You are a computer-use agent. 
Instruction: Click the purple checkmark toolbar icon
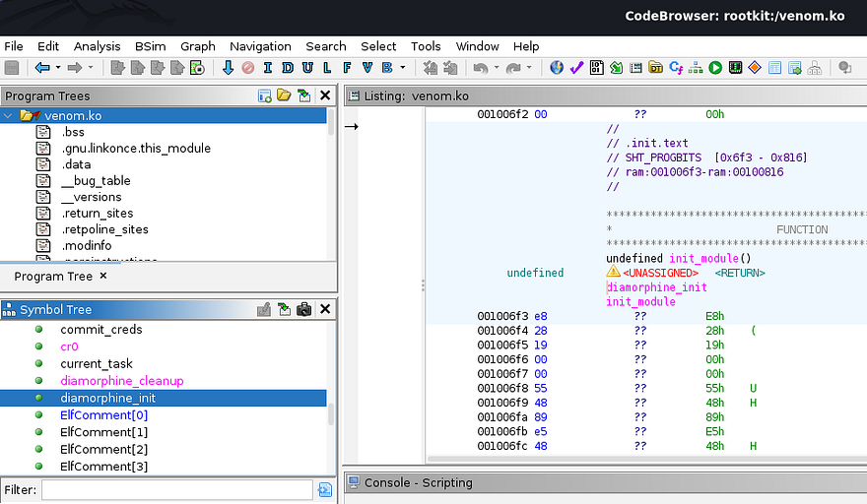tap(576, 68)
